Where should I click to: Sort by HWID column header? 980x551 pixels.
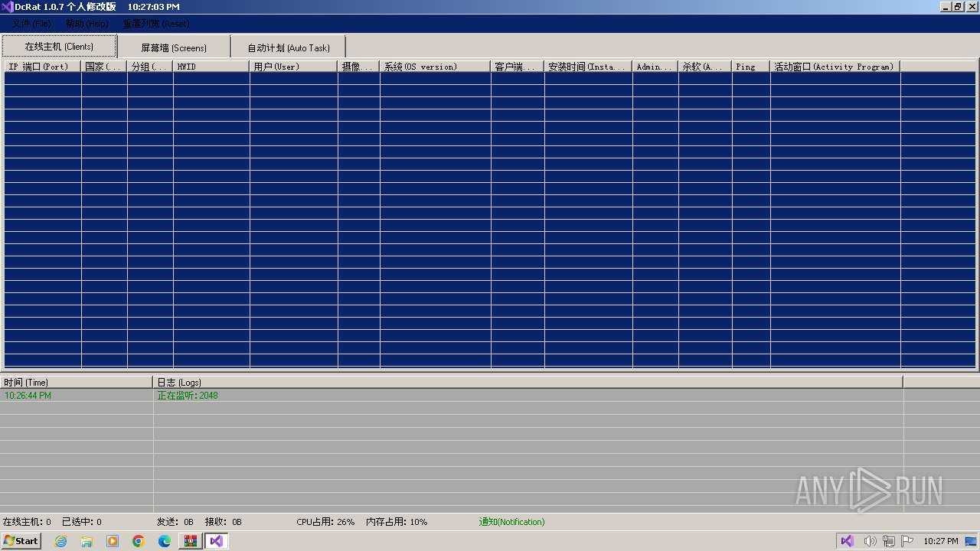point(211,67)
